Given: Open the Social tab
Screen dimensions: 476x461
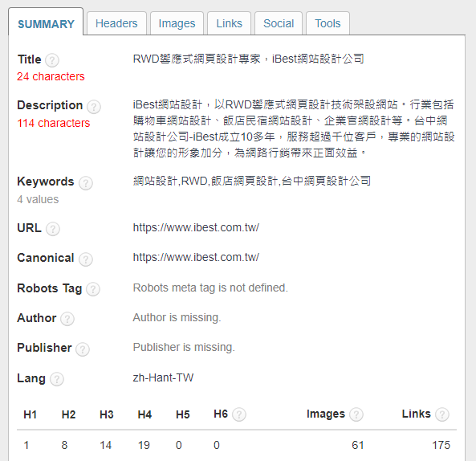Looking at the screenshot, I should (279, 23).
